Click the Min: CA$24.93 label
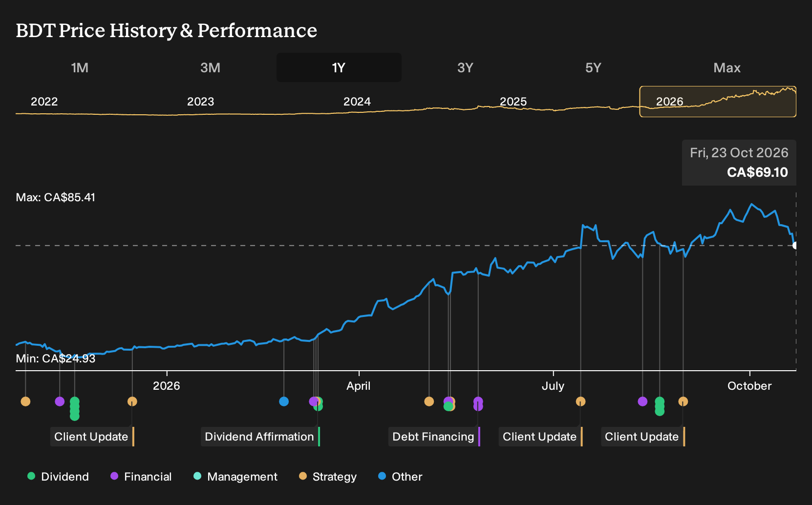812x505 pixels. (56, 358)
